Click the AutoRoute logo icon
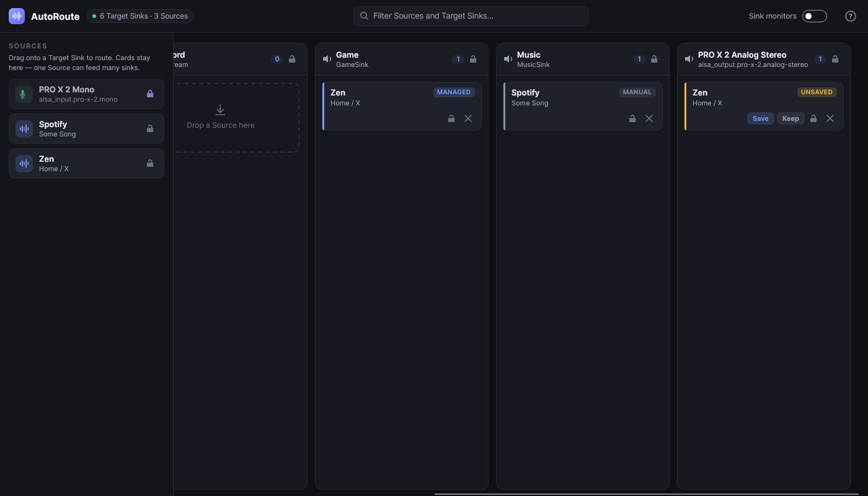Image resolution: width=868 pixels, height=496 pixels. coord(17,16)
